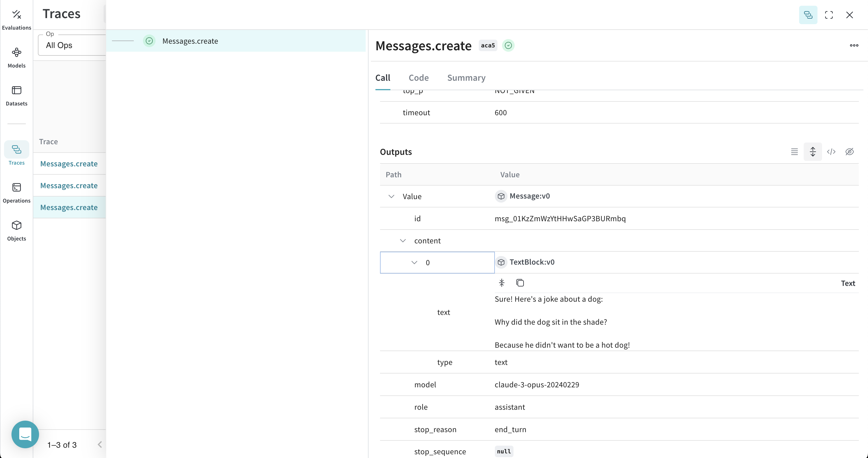
Task: Open the three-dot more options menu
Action: (854, 45)
